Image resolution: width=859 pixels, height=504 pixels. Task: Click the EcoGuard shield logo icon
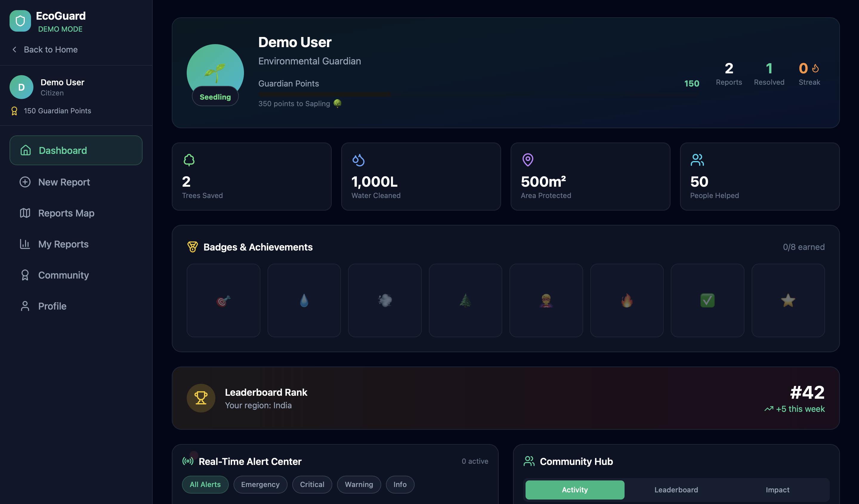(x=20, y=21)
